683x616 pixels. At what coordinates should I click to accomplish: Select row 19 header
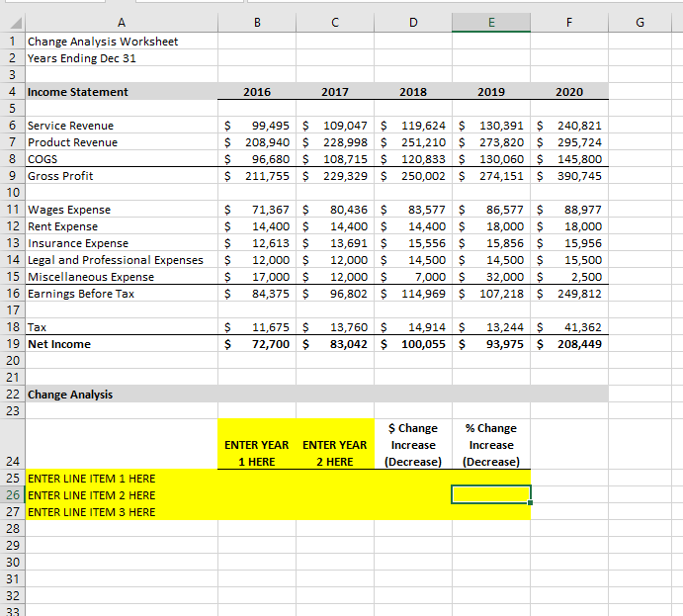12,344
